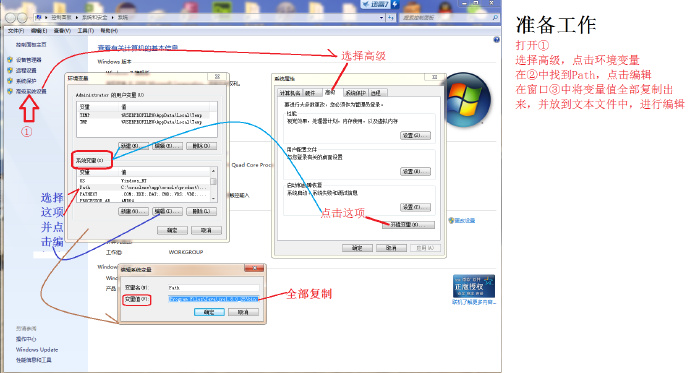Open the 帮助(H) menu

click(109, 31)
